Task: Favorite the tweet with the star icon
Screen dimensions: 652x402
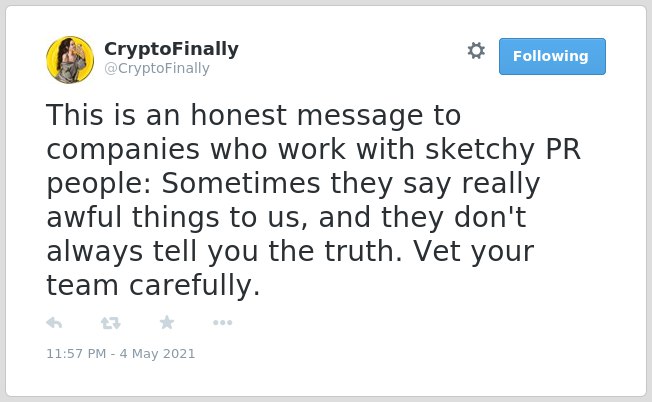Action: pyautogui.click(x=167, y=322)
